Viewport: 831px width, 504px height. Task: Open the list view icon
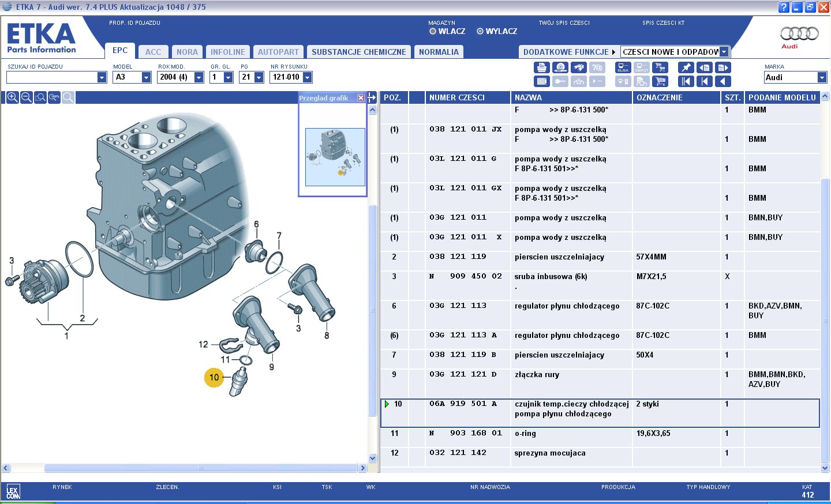click(542, 81)
